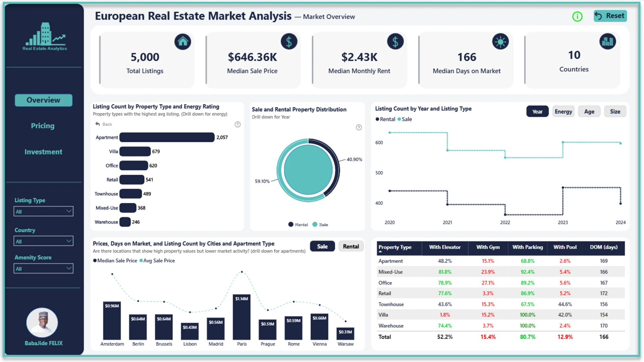Image resolution: width=644 pixels, height=362 pixels.
Task: Expand the Amenity Score dropdown
Action: coord(43,268)
